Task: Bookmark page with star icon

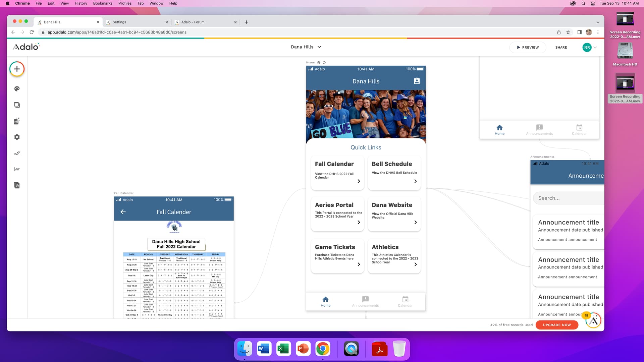Action: coord(568,32)
